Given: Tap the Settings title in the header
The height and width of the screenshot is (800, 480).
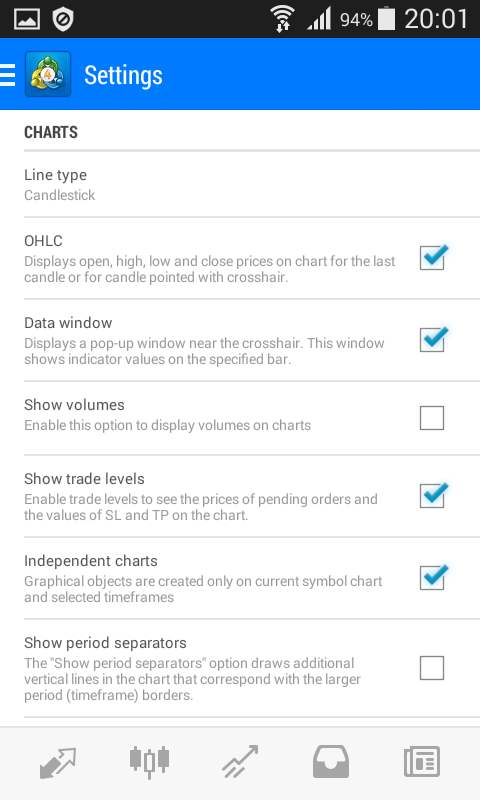Looking at the screenshot, I should click(123, 76).
